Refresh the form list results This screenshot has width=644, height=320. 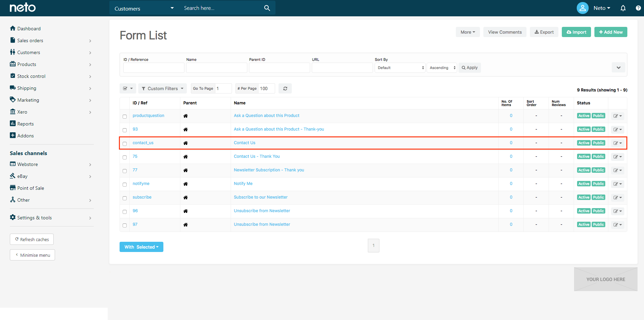pos(285,88)
